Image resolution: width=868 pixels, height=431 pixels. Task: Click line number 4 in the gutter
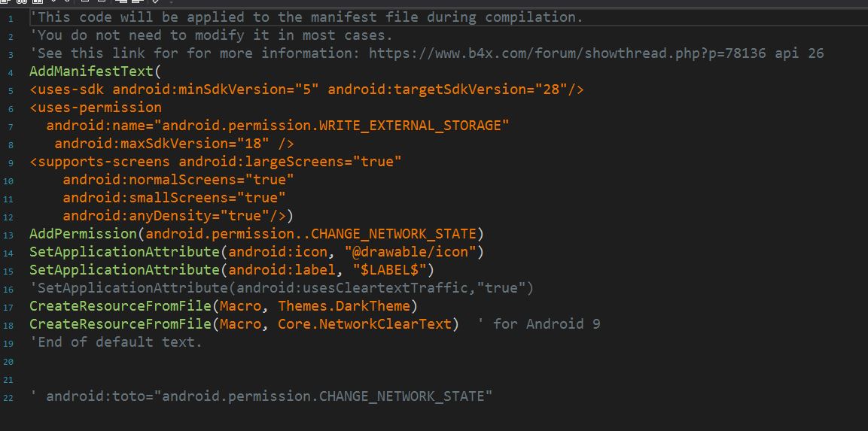[x=11, y=72]
